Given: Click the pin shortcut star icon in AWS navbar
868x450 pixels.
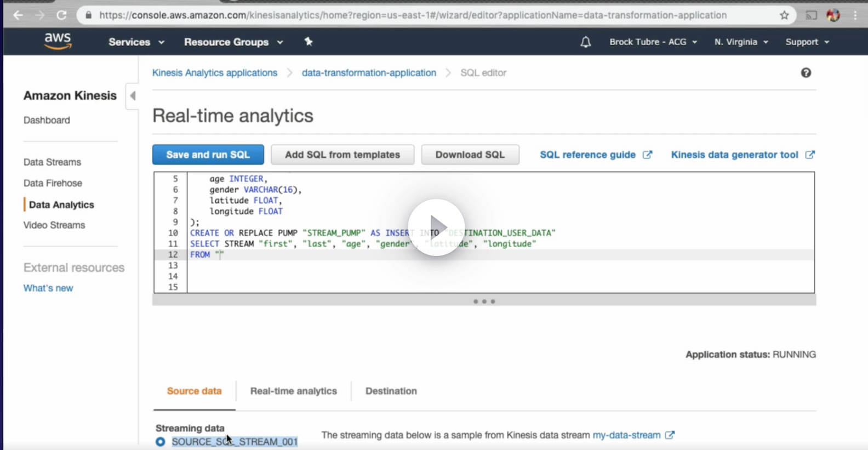Looking at the screenshot, I should coord(309,42).
